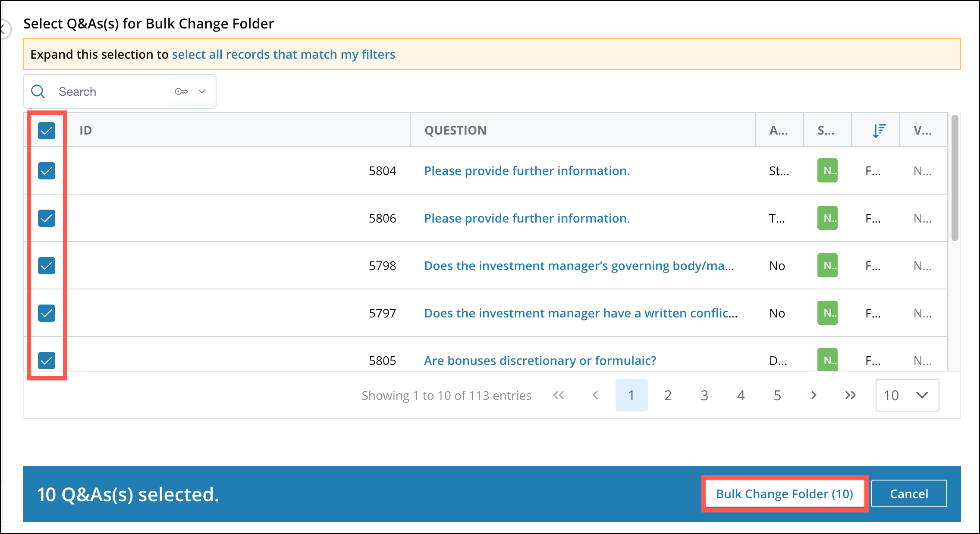Viewport: 980px width, 534px height.
Task: Go to page 5
Action: pyautogui.click(x=777, y=395)
